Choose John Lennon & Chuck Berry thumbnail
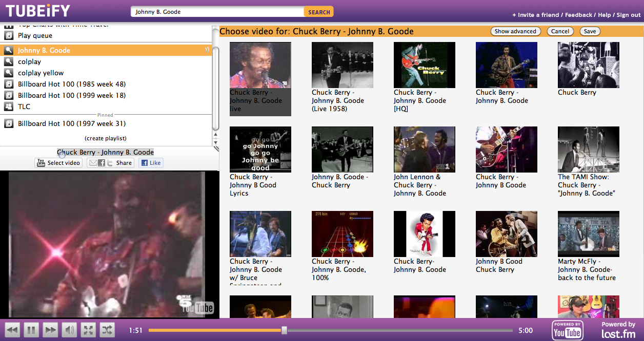This screenshot has height=341, width=644. [x=425, y=150]
